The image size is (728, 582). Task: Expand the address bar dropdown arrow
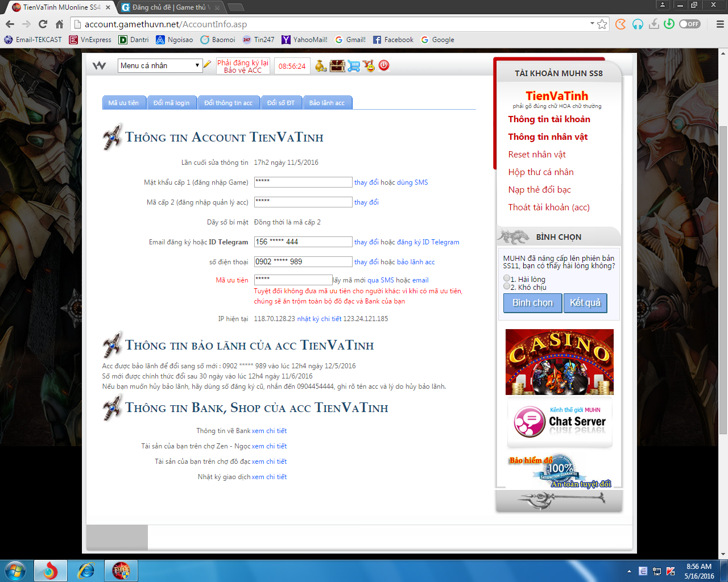tap(592, 24)
